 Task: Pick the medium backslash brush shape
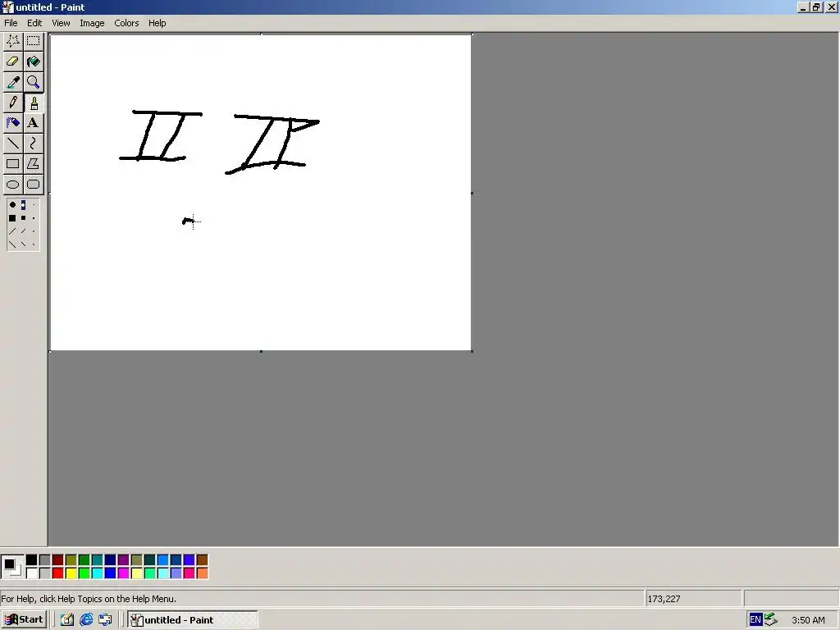(x=23, y=244)
